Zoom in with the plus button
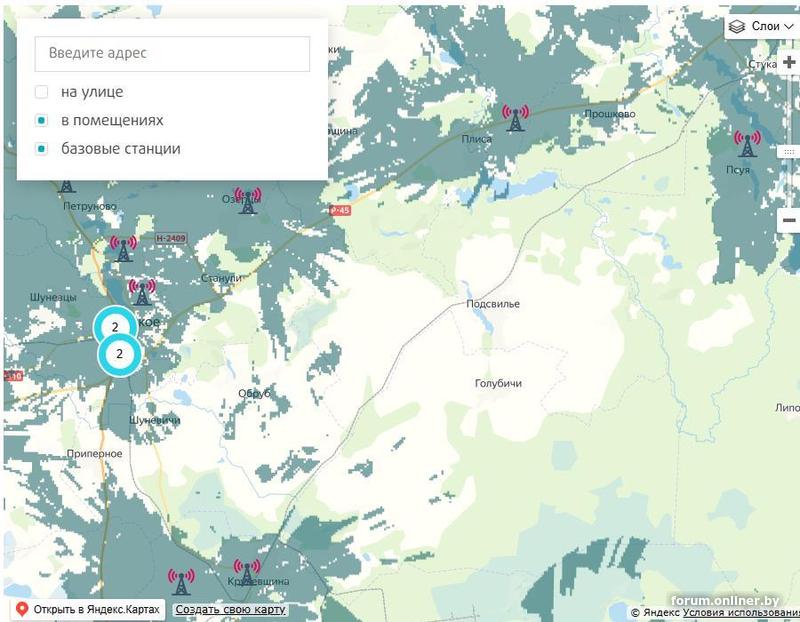Image resolution: width=800 pixels, height=622 pixels. coord(789,62)
